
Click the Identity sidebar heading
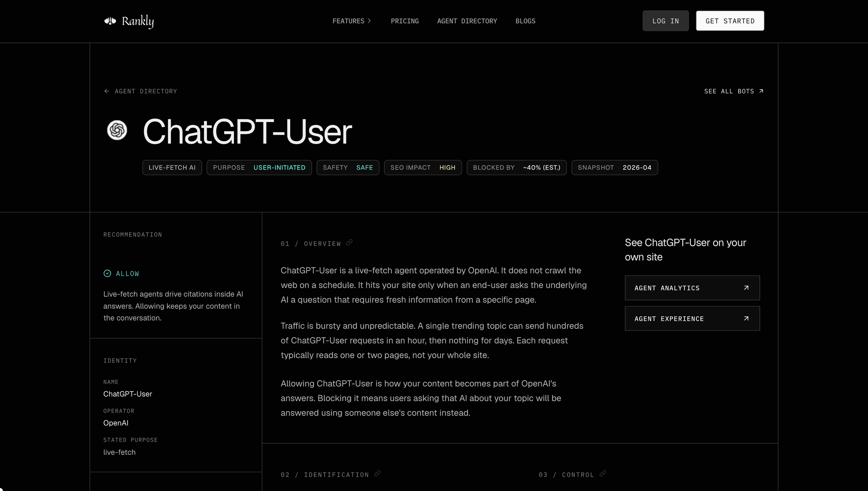coord(120,360)
